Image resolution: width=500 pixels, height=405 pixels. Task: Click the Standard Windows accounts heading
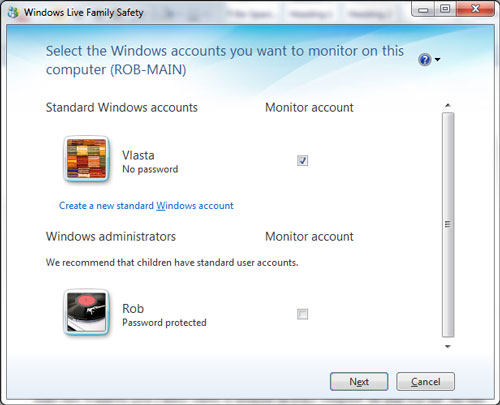122,108
